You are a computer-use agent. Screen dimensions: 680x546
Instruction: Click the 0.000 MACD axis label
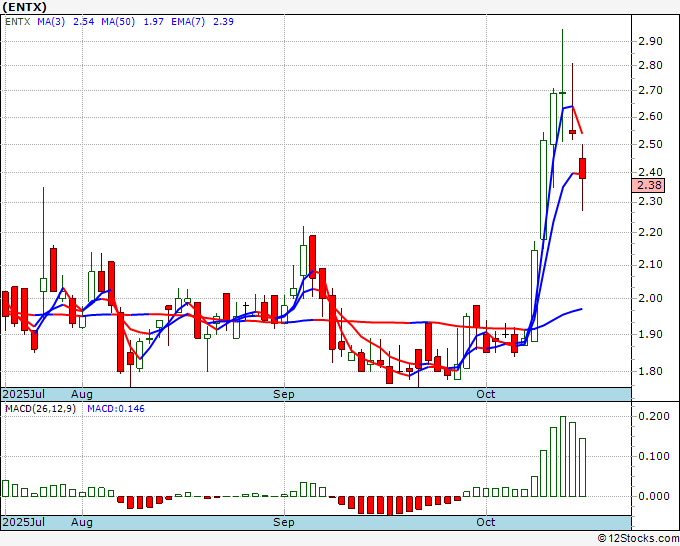coord(654,496)
